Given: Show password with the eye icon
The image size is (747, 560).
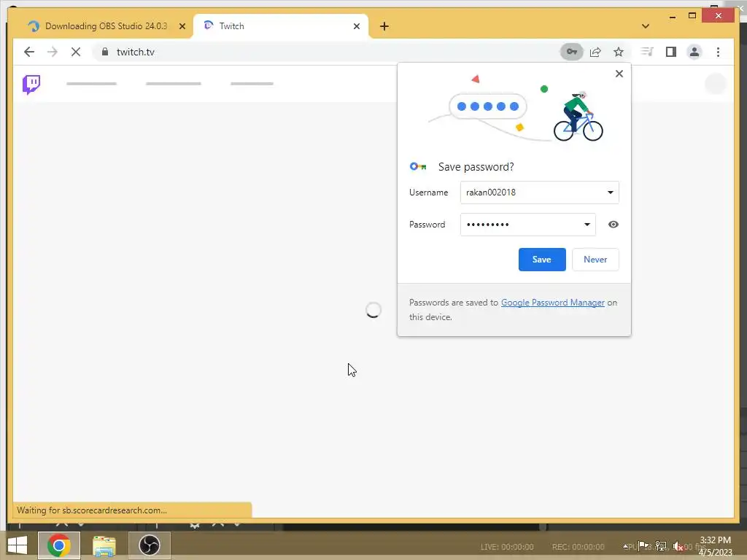Looking at the screenshot, I should (613, 225).
